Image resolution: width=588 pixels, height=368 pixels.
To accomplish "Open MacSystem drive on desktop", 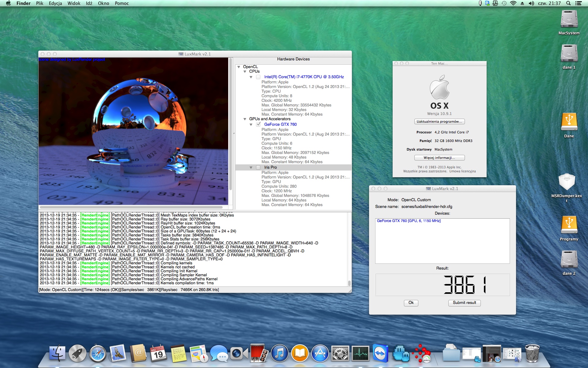I will tap(569, 22).
